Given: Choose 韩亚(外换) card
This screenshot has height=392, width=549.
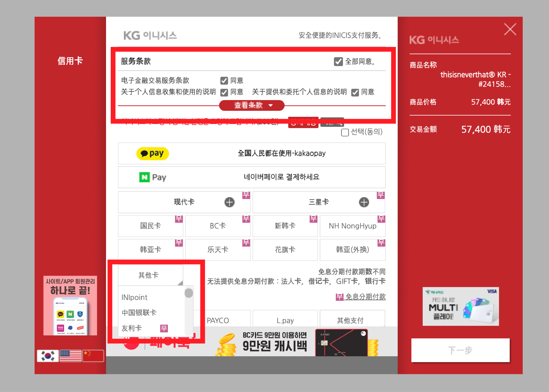Looking at the screenshot, I should [x=353, y=250].
